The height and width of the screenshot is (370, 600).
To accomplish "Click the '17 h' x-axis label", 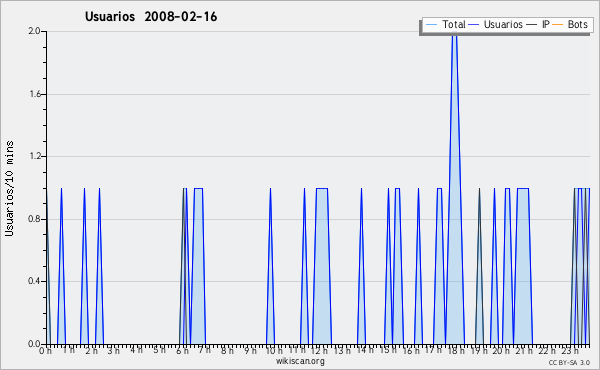I will coord(433,350).
